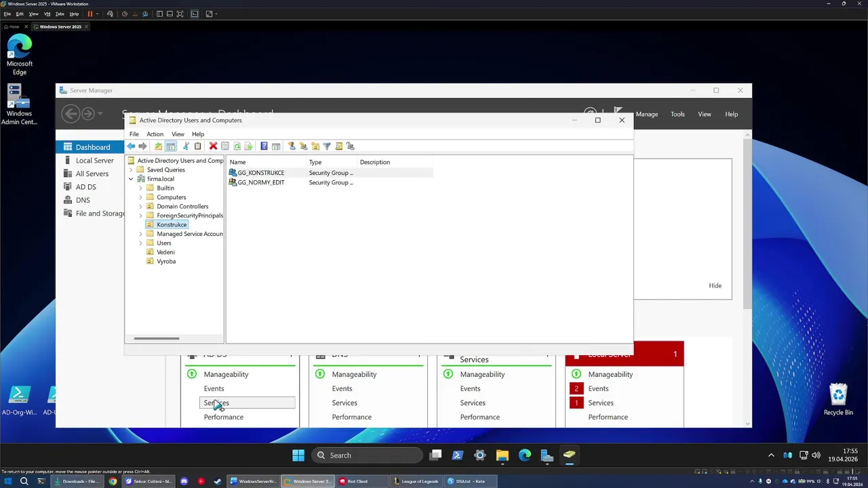The image size is (868, 488).
Task: Click the Filter funnel icon
Action: click(x=327, y=146)
